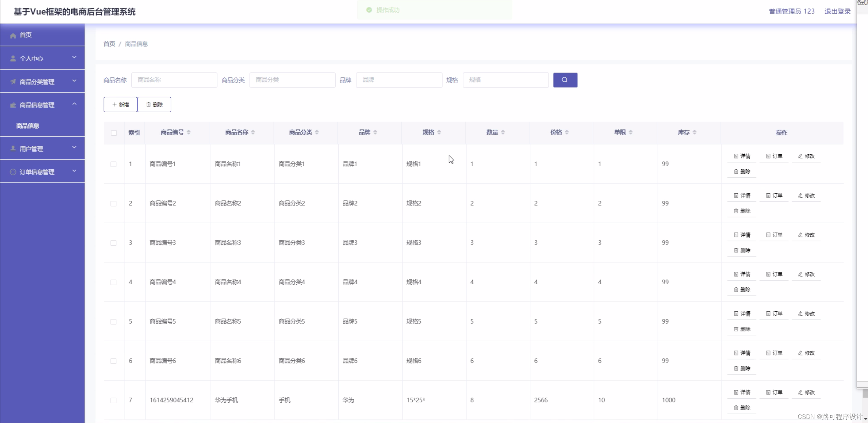Sort by 商品编号 column arrows
Screen dimensions: 868x423
[x=189, y=132]
